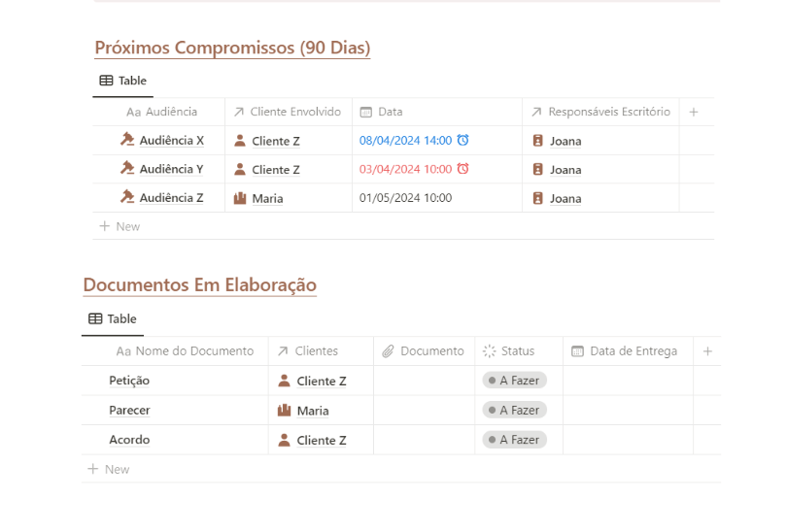Click the empty Data de Entrega cell for Petição

[628, 382]
